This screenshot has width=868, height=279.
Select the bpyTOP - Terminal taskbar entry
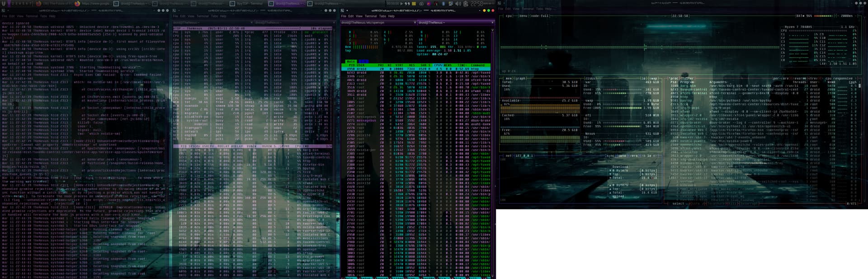click(246, 3)
